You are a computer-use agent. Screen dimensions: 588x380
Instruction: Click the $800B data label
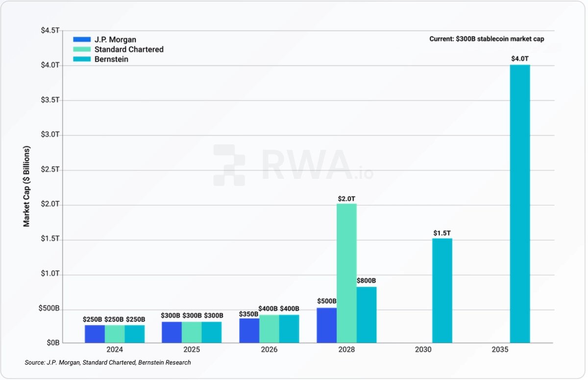tap(366, 280)
